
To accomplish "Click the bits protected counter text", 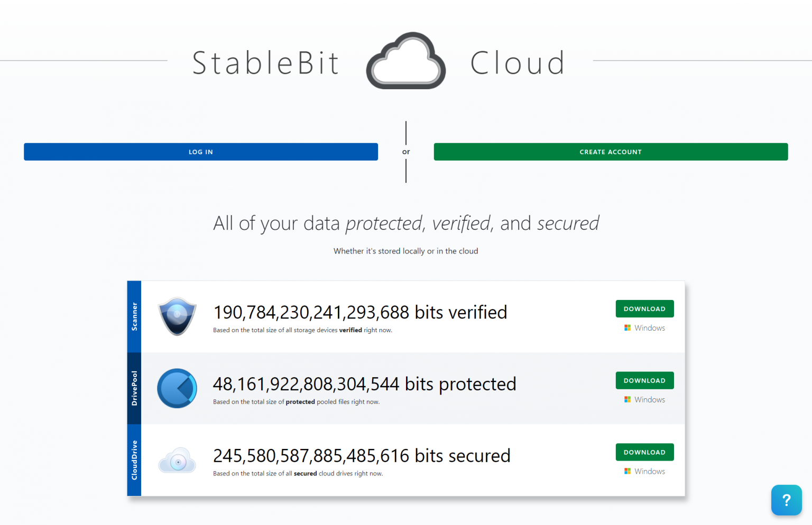I will click(364, 384).
